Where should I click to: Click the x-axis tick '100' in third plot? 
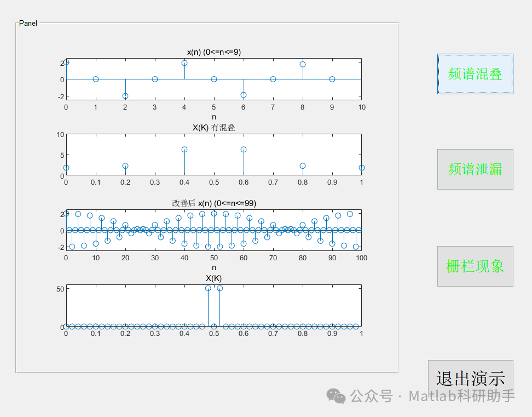362,258
